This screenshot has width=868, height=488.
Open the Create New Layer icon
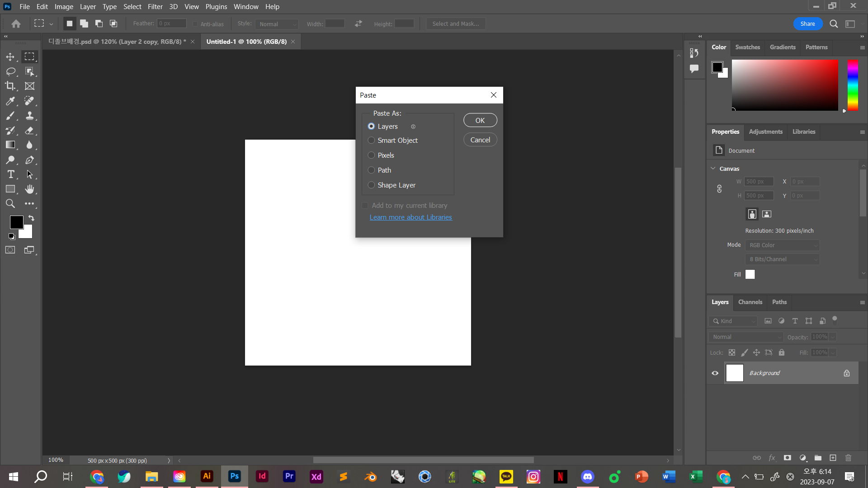[x=833, y=458]
